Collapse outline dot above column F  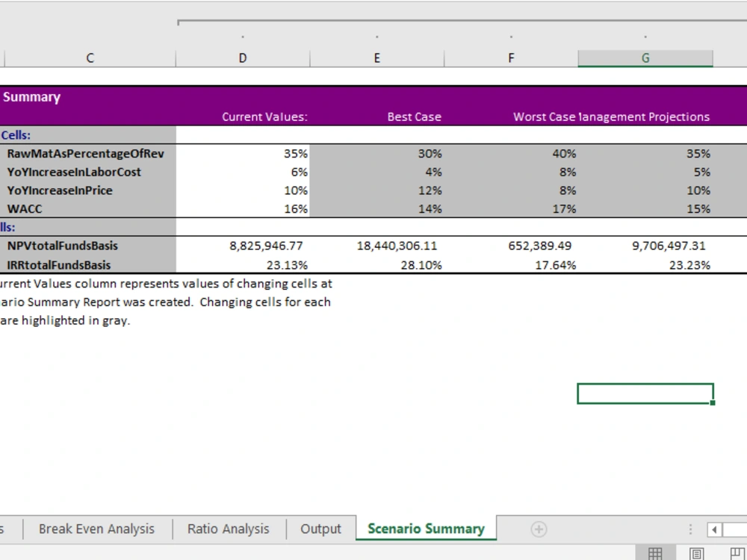[511, 37]
